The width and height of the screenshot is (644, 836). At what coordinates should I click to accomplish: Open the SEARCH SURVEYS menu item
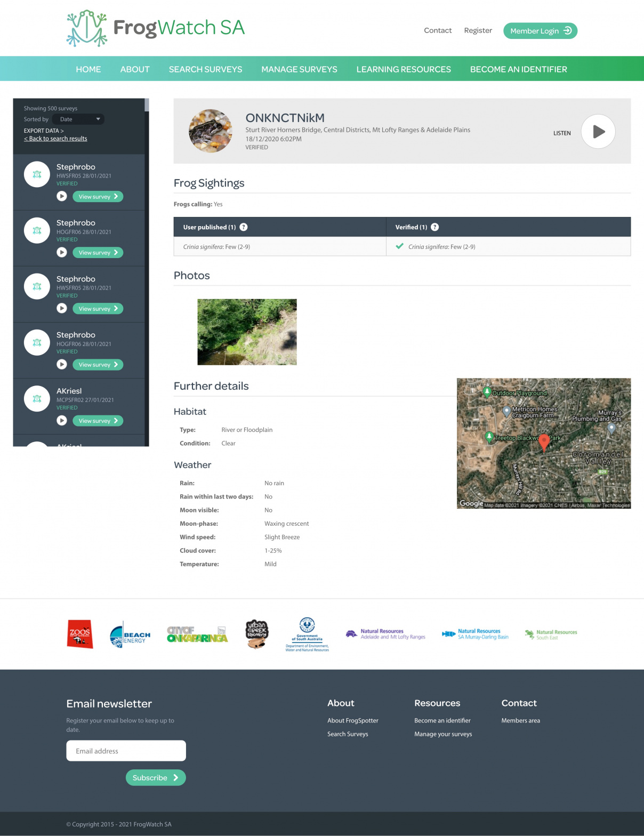(205, 69)
